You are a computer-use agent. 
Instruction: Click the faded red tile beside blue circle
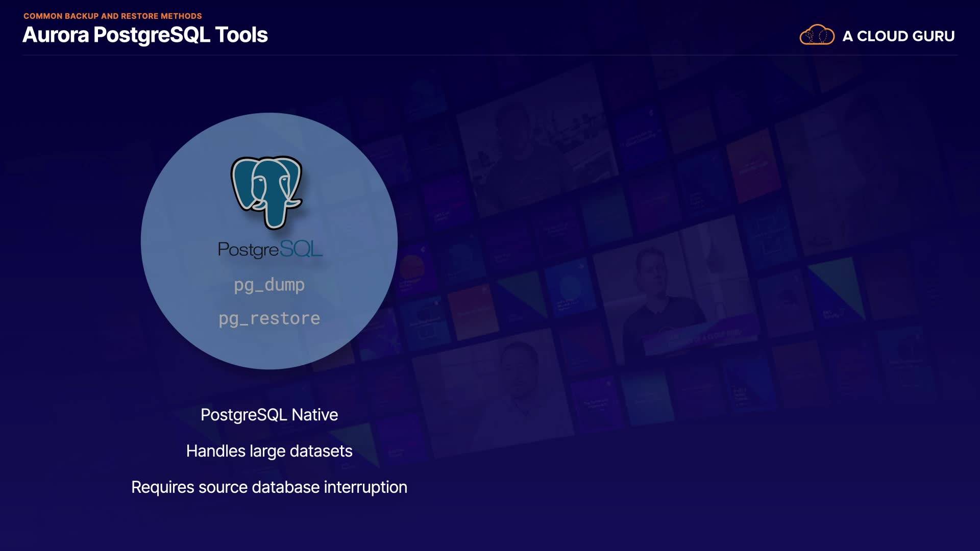(472, 311)
